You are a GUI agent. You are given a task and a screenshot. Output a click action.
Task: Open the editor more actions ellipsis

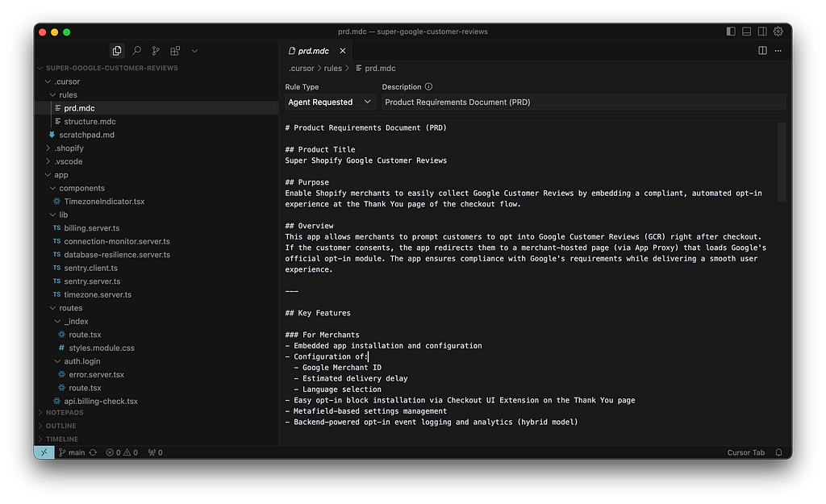click(778, 51)
